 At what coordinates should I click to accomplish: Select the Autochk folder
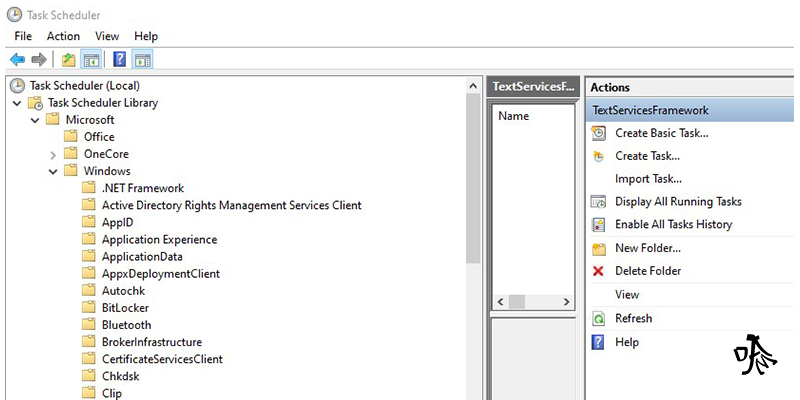coord(123,291)
